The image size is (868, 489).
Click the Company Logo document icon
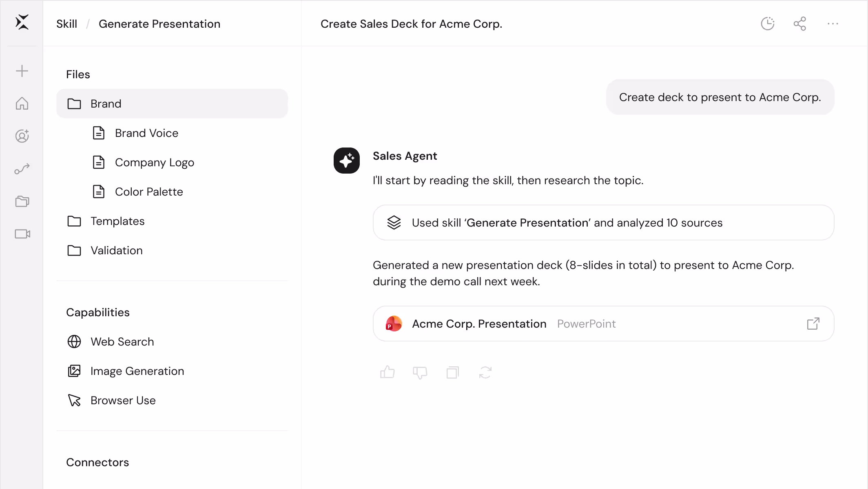pos(99,162)
